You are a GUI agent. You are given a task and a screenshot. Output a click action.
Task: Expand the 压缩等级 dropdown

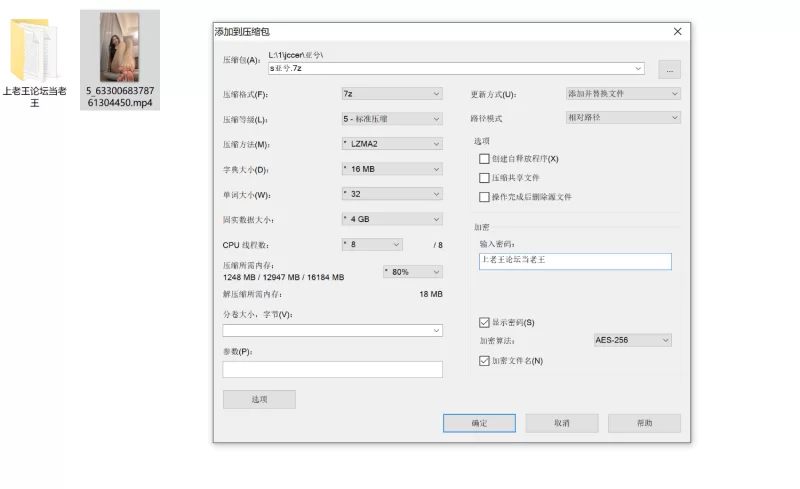(x=391, y=119)
